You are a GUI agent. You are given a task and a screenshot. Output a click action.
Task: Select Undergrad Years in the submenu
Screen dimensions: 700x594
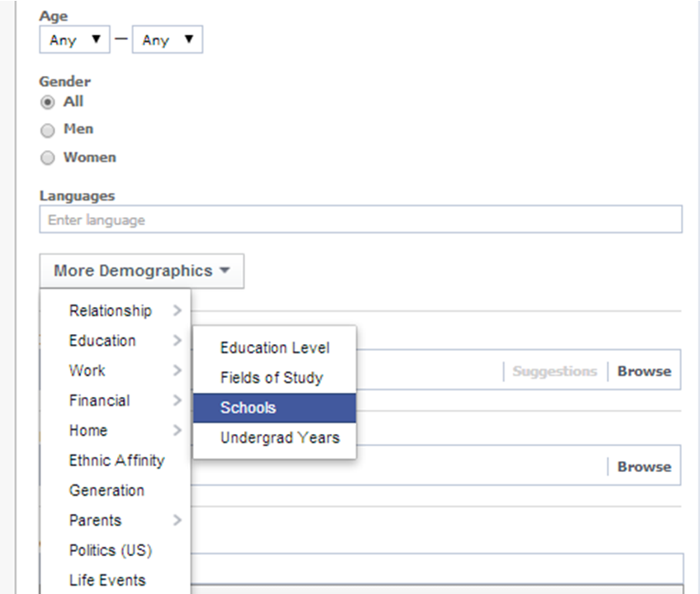coord(275,437)
